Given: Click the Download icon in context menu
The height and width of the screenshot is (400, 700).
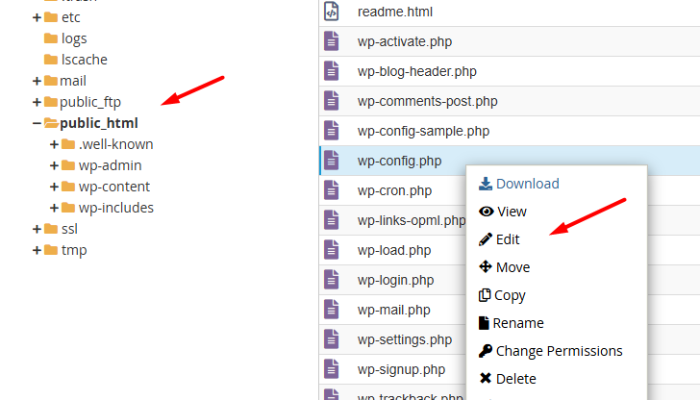Looking at the screenshot, I should pos(485,184).
